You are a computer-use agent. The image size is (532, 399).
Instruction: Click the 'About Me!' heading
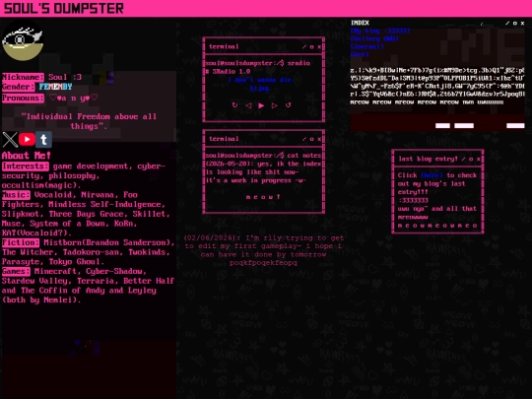click(x=27, y=156)
